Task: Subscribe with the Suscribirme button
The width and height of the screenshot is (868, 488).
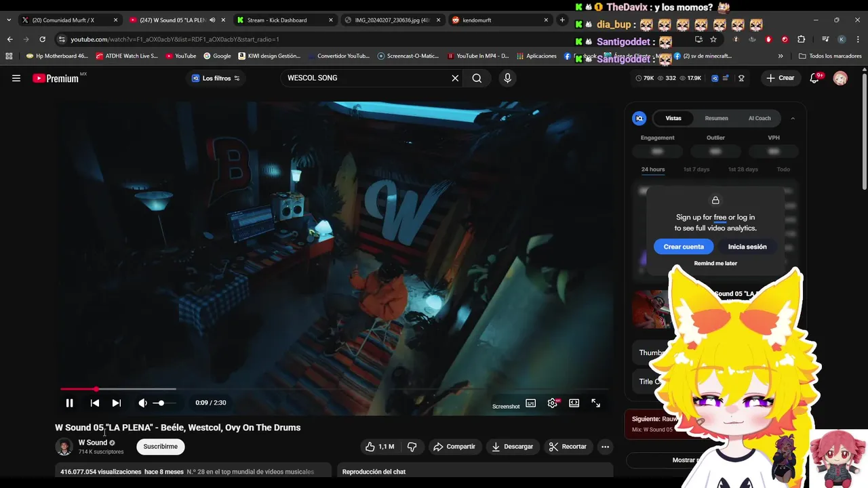Action: [x=161, y=447]
